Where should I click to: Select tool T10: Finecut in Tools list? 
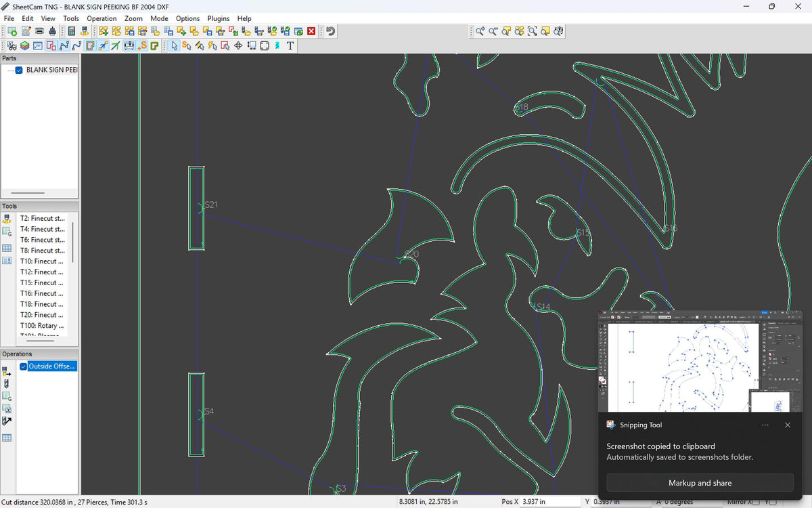(x=43, y=261)
